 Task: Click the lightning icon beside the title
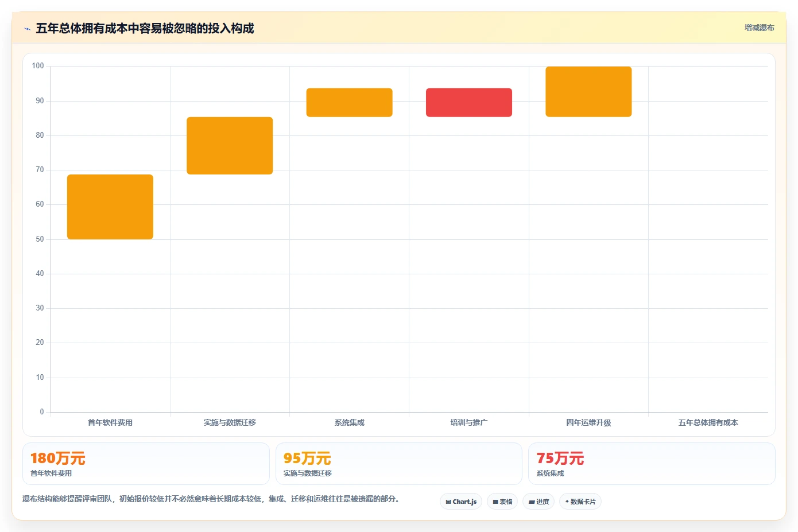[27, 29]
